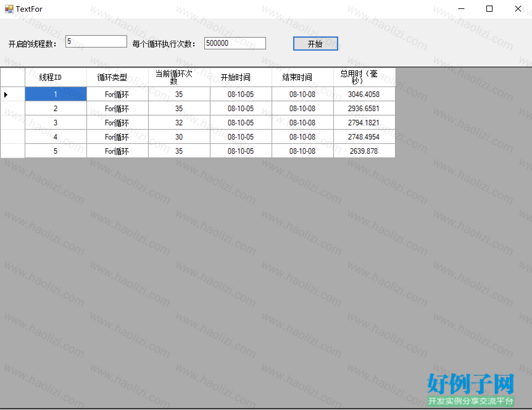This screenshot has height=410, width=532.
Task: Select For循环 cell in thread 1 row
Action: 118,94
